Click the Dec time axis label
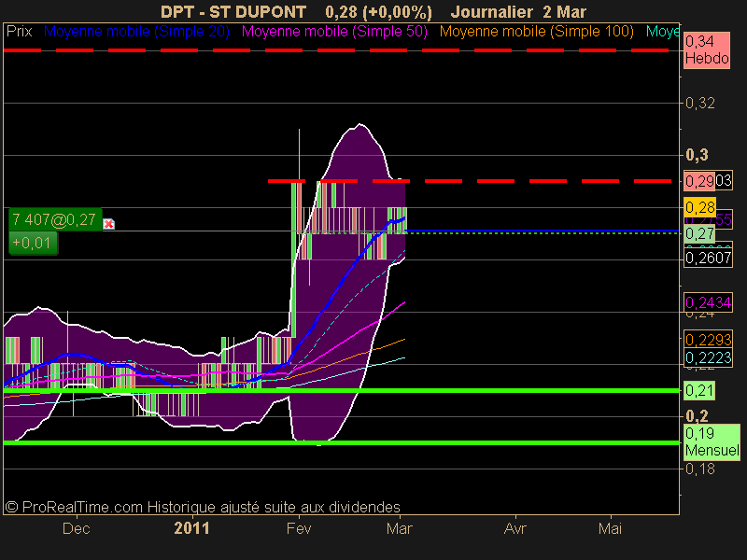The image size is (747, 560). point(77,528)
